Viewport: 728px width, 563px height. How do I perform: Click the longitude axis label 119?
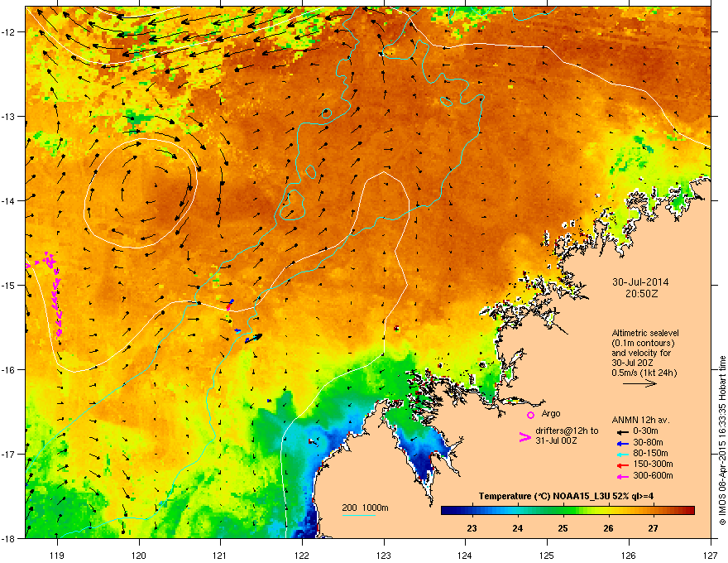tap(57, 556)
